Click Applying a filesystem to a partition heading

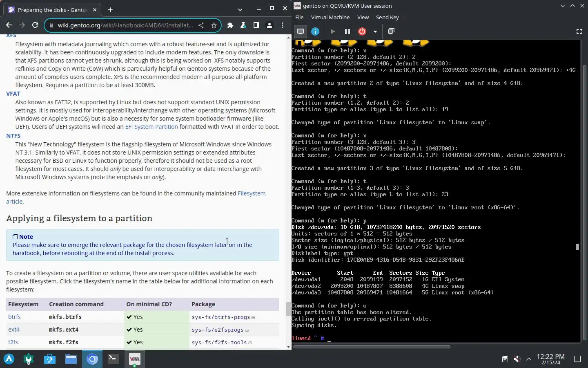pyautogui.click(x=79, y=218)
